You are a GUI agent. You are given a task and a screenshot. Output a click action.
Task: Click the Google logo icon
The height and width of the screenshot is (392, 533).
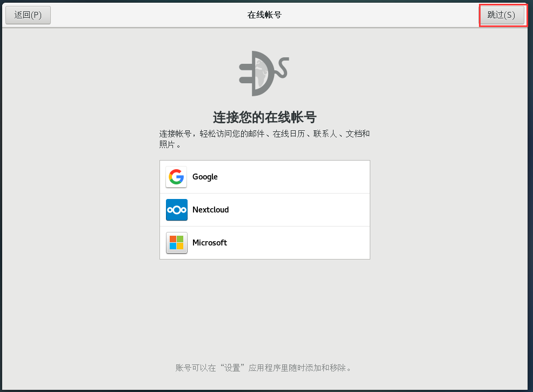(176, 176)
